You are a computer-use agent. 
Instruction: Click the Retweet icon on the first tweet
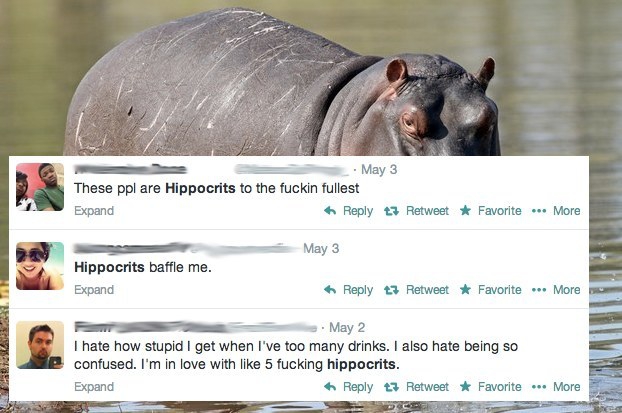[391, 211]
